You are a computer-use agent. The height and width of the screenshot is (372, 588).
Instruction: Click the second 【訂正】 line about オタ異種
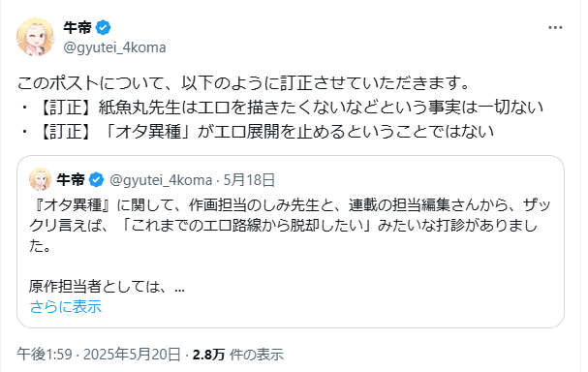[x=257, y=132]
